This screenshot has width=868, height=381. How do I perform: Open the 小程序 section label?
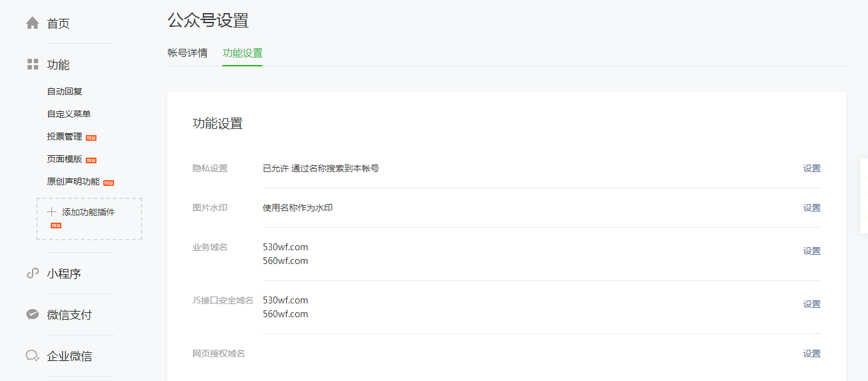(64, 273)
